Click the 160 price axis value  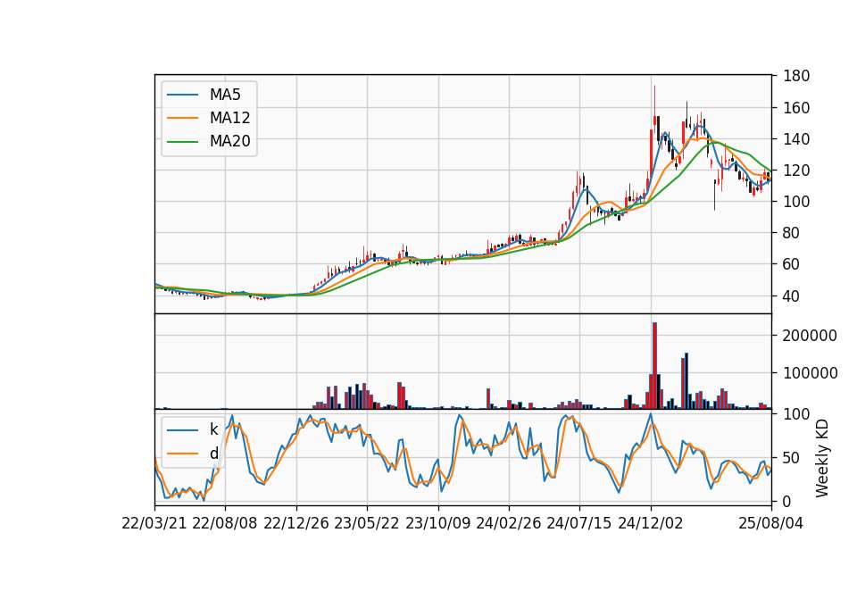(796, 108)
